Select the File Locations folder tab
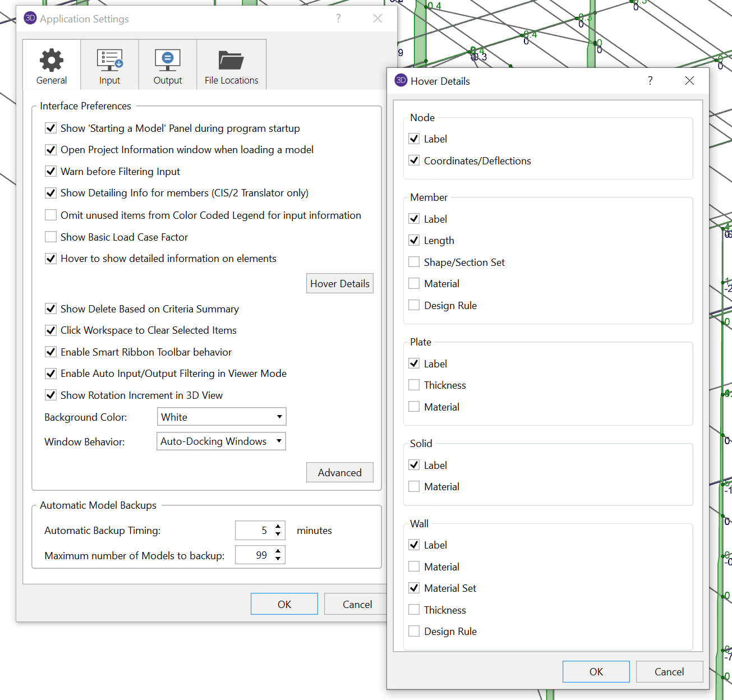 pyautogui.click(x=231, y=66)
